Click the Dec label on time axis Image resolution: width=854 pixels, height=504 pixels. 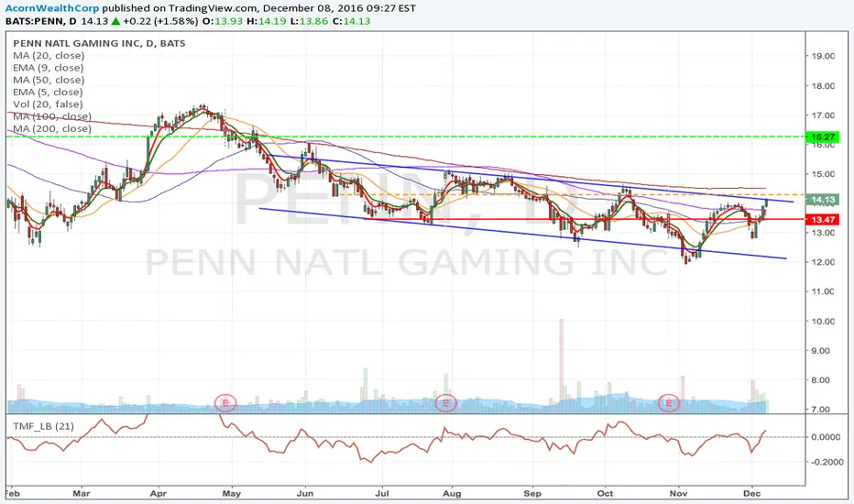(x=752, y=493)
